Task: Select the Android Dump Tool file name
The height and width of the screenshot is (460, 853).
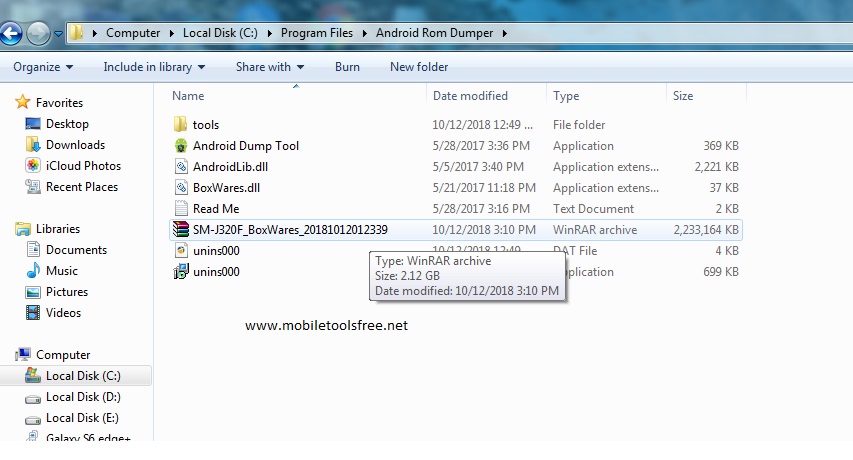Action: click(x=246, y=146)
